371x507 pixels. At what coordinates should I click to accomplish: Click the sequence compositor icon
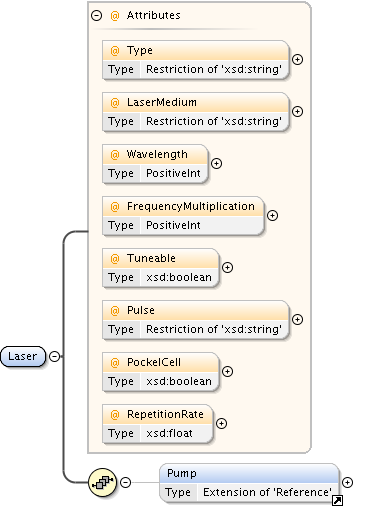pyautogui.click(x=103, y=482)
